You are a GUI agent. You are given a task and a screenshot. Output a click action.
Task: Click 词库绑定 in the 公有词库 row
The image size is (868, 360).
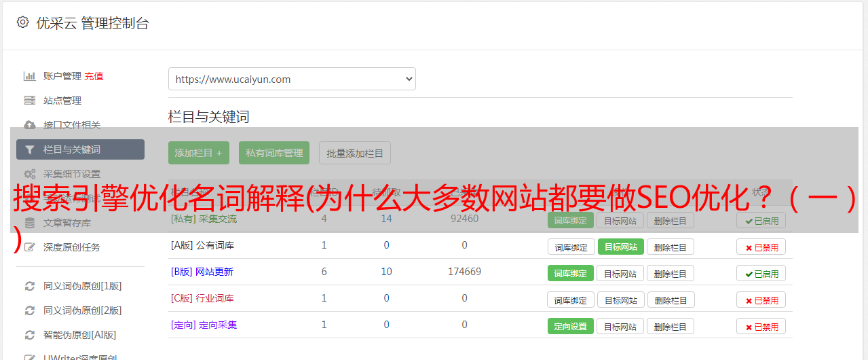pos(571,247)
